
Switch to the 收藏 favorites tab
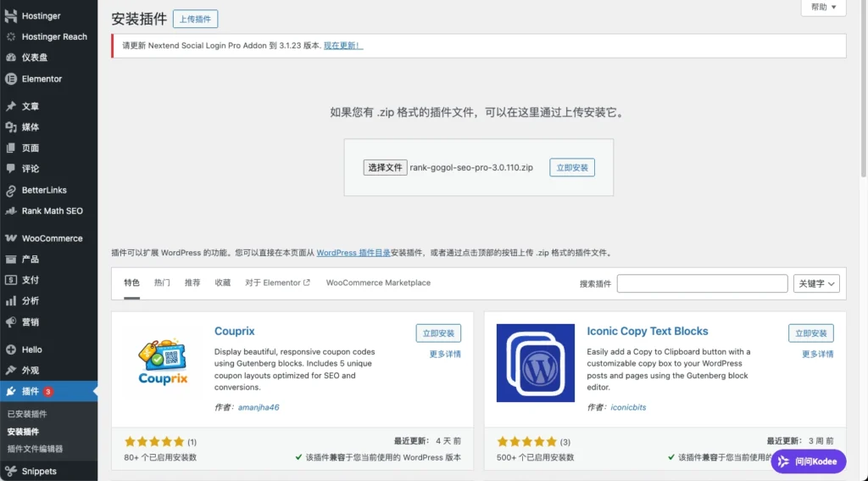pyautogui.click(x=223, y=282)
